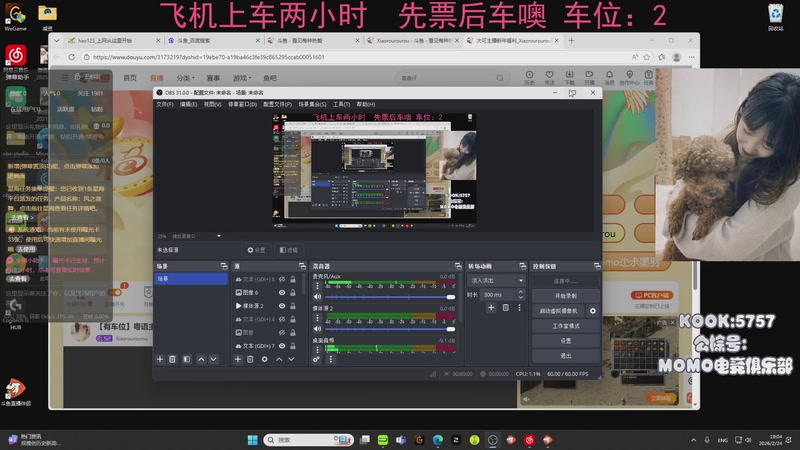Open the preview scaling dropdown below the preview

pyautogui.click(x=219, y=236)
